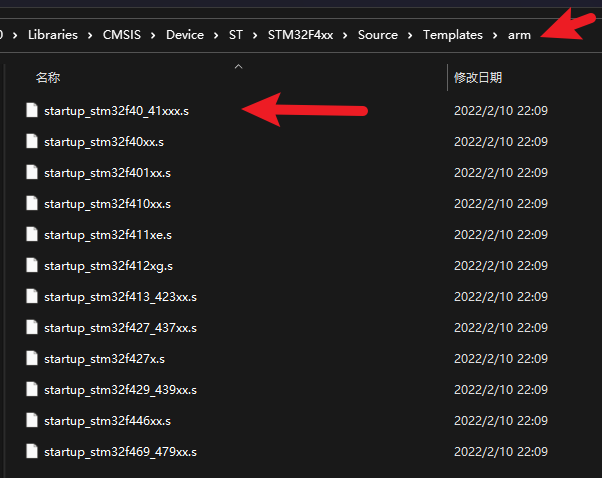The height and width of the screenshot is (478, 602).
Task: Click file icon of startup_stm32f40_41xxx.s
Action: tap(32, 110)
